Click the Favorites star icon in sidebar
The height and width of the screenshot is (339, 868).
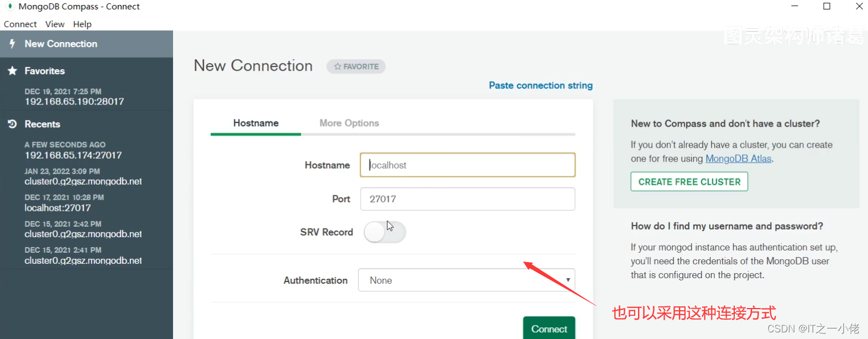[x=12, y=71]
